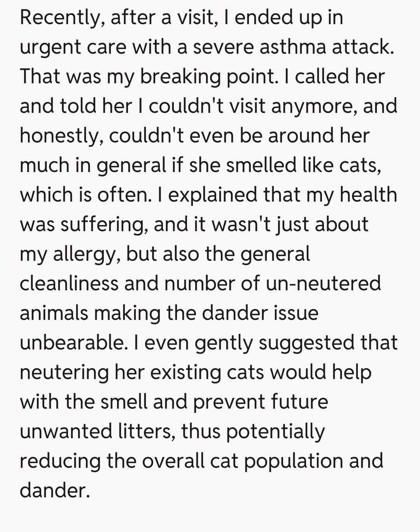The width and height of the screenshot is (420, 532).
Task: Click the phrase "urgent care"
Action: (x=73, y=47)
